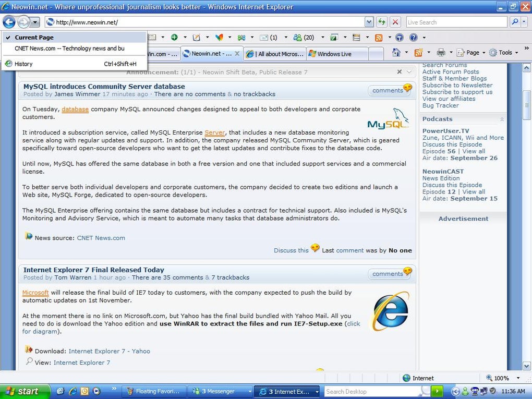Click the Feeds icon in command bar
Viewport: 532px width, 399px height.
pyautogui.click(x=418, y=53)
